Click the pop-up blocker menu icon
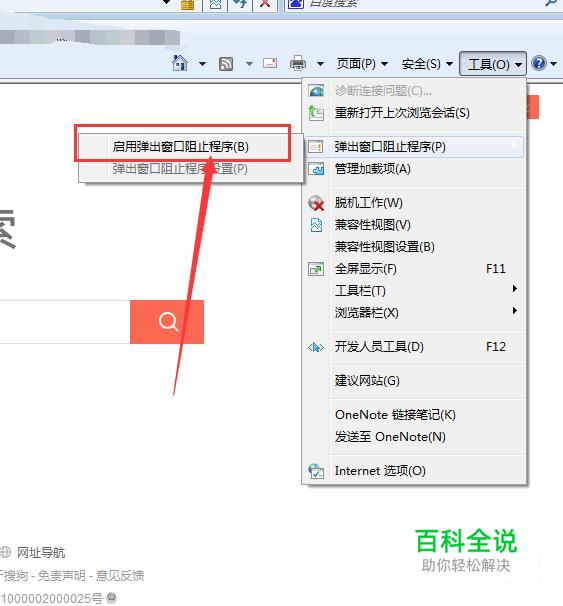Image resolution: width=563 pixels, height=606 pixels. point(316,147)
